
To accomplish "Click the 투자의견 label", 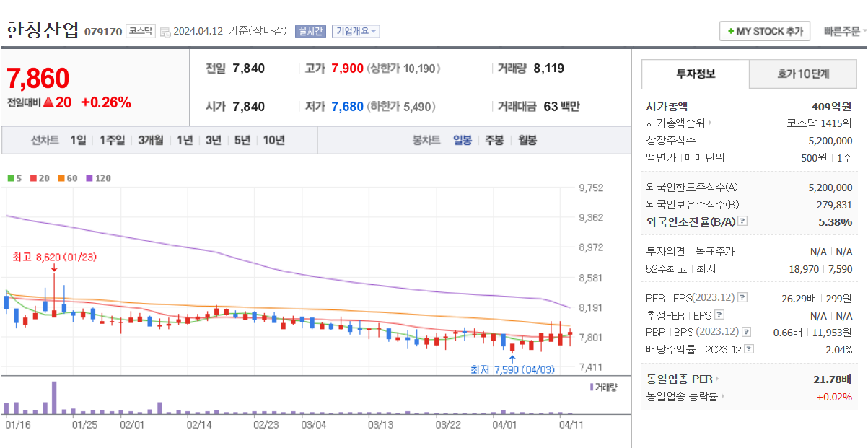I will tap(665, 252).
